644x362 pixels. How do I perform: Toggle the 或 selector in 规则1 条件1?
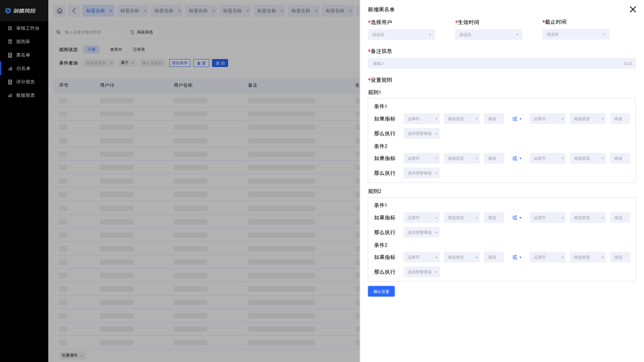pyautogui.click(x=517, y=119)
